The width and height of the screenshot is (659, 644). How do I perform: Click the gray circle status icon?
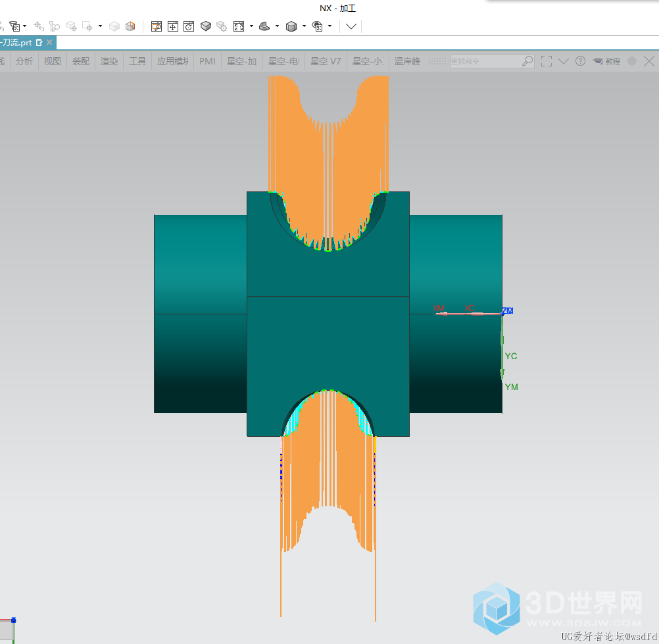[631, 61]
